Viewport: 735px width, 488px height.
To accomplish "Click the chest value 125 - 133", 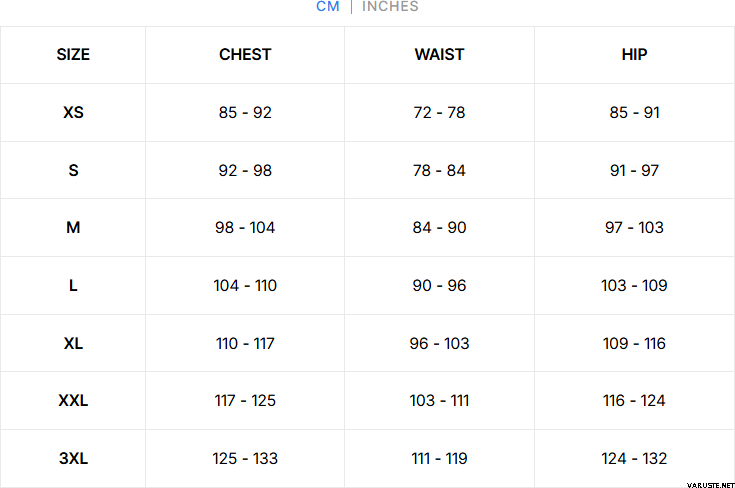I will 245,459.
